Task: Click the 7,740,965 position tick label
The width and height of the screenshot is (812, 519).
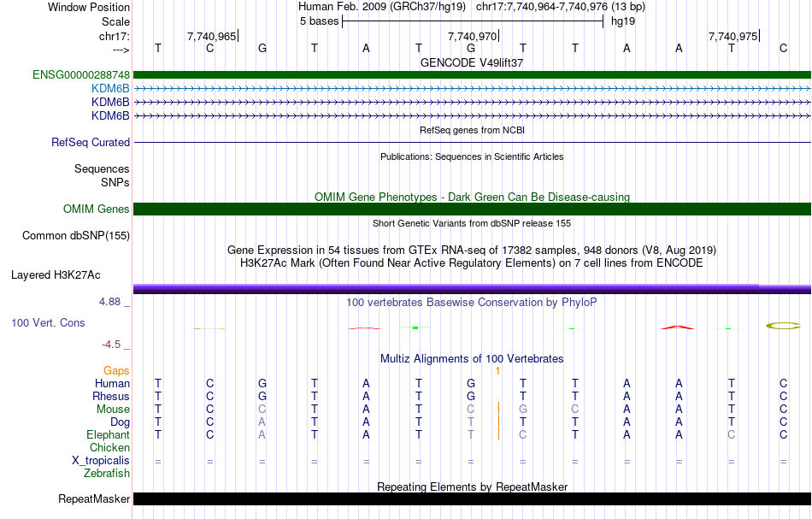Action: tap(211, 36)
